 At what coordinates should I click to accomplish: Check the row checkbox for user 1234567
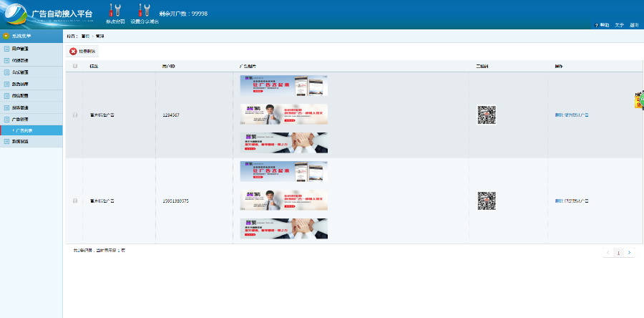tap(74, 115)
